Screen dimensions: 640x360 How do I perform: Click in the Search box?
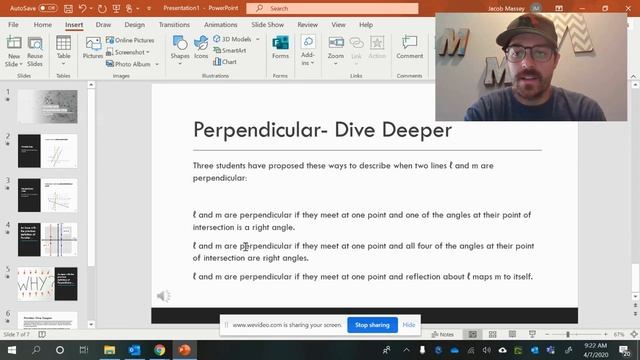(332, 8)
